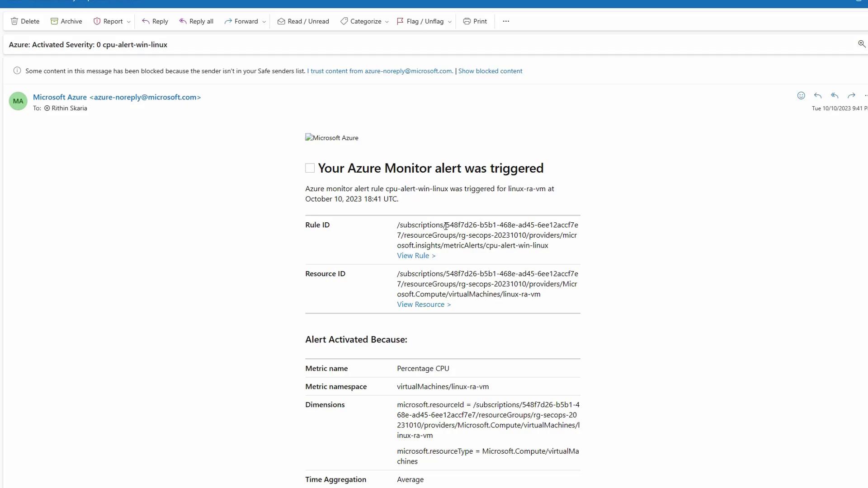This screenshot has width=868, height=488.
Task: Click the reply arrow icon beside sender
Action: tap(818, 95)
